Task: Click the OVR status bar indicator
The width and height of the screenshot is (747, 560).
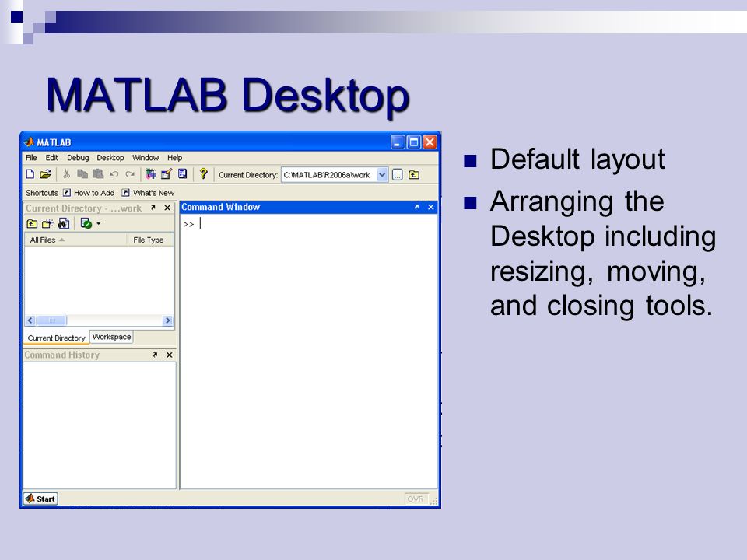Action: pyautogui.click(x=416, y=499)
